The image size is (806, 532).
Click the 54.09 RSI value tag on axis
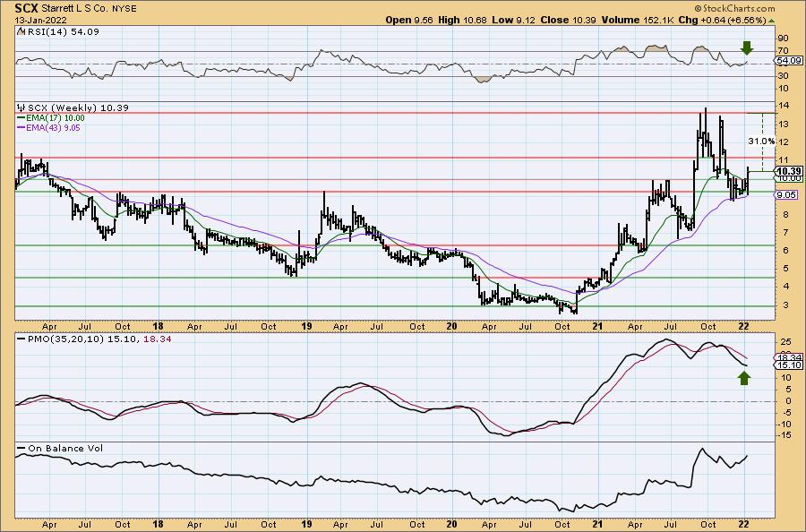(x=788, y=61)
